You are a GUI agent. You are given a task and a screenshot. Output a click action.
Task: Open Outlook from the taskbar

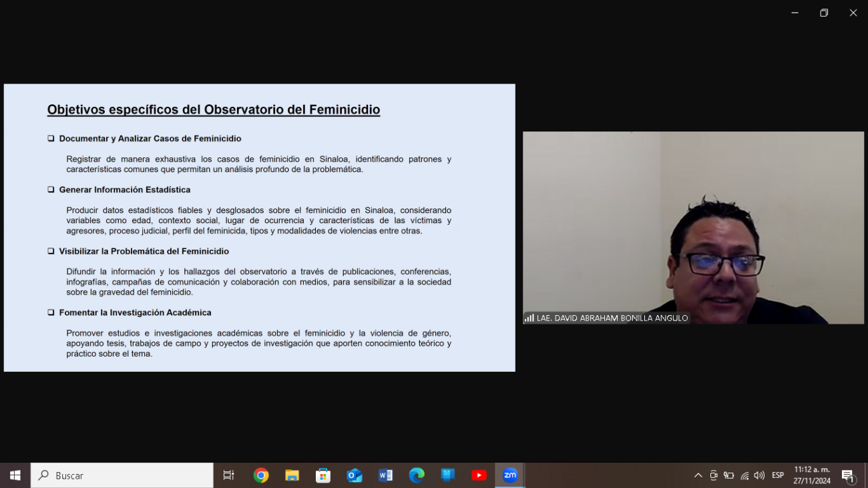(x=355, y=475)
